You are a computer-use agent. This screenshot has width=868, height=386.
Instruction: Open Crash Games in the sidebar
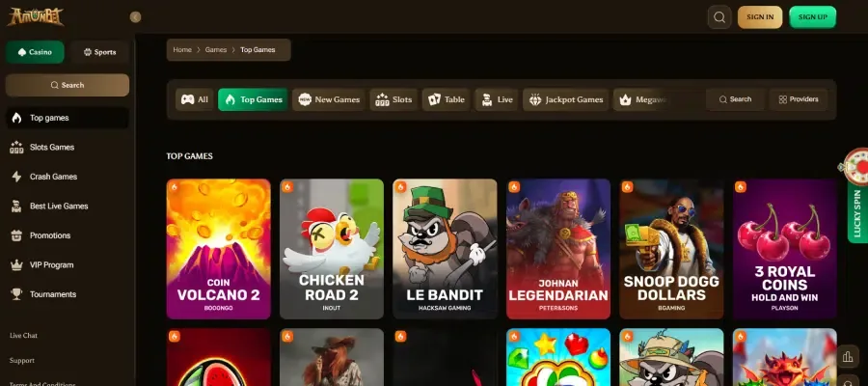[68, 177]
